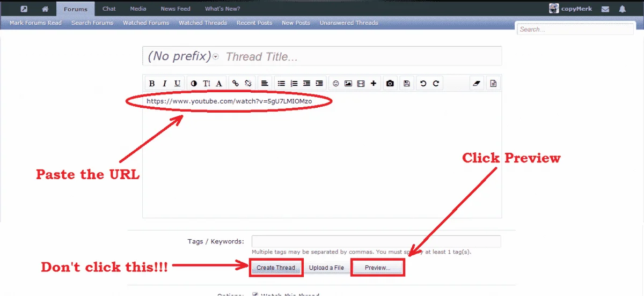The width and height of the screenshot is (644, 296).
Task: Toggle italic formatting in the editor
Action: 164,84
